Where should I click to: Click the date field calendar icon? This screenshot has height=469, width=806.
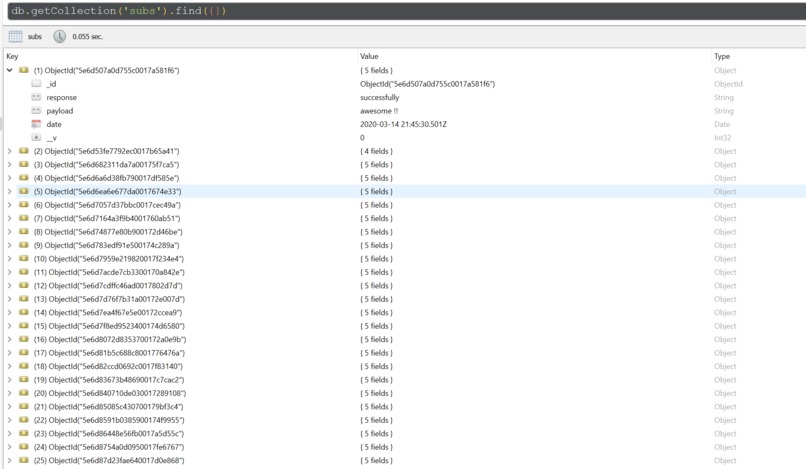tap(36, 124)
